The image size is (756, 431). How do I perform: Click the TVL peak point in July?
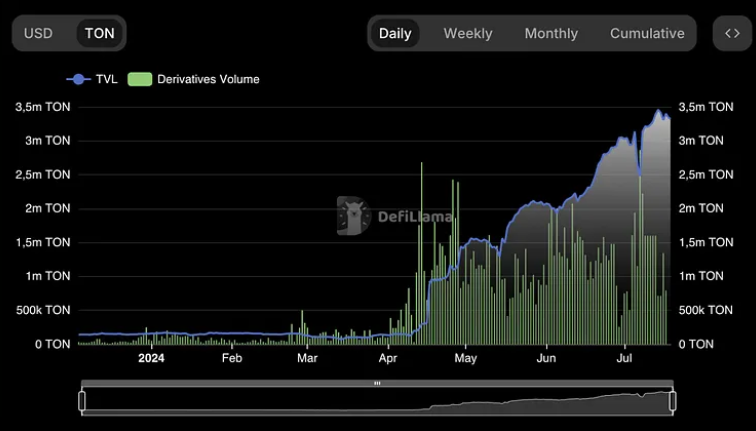[658, 111]
